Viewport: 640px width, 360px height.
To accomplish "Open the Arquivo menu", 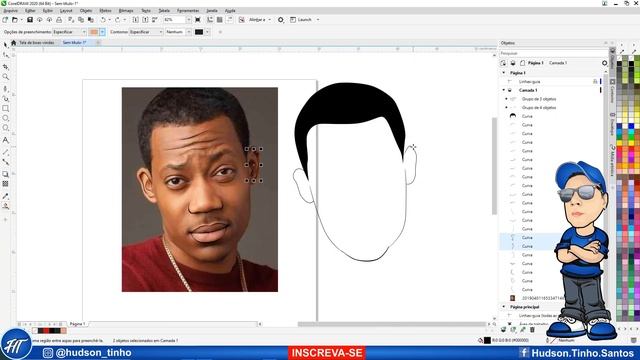I will [11, 11].
